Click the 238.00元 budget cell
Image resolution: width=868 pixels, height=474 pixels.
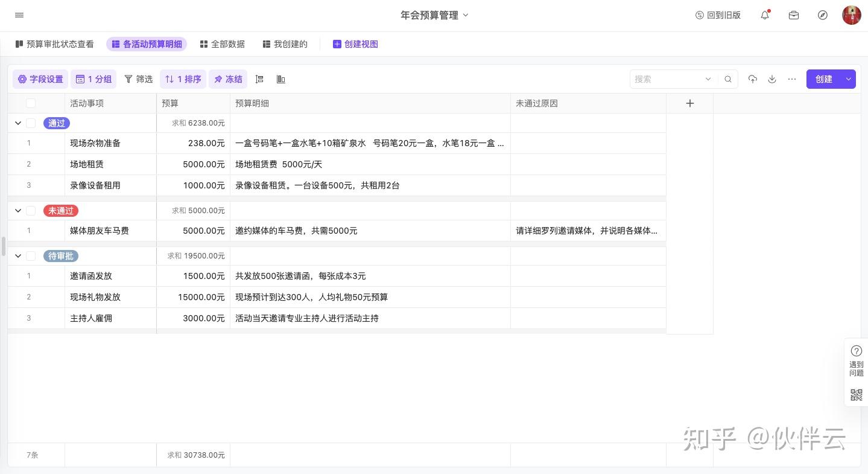pyautogui.click(x=193, y=143)
